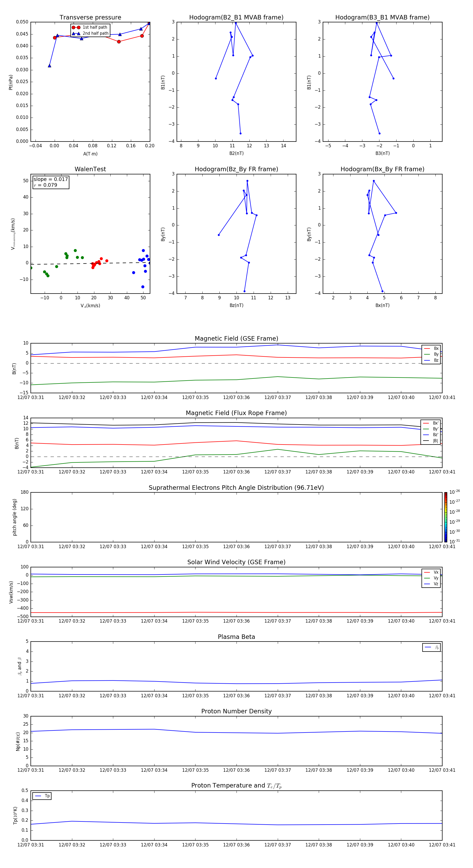Click the '1st half path' legend entry
Screen dimensions: 473x868
[x=90, y=27]
